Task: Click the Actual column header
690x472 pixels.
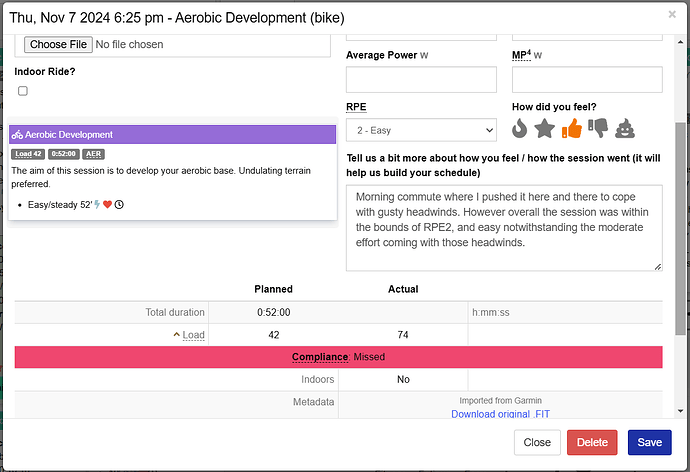Action: [x=403, y=289]
